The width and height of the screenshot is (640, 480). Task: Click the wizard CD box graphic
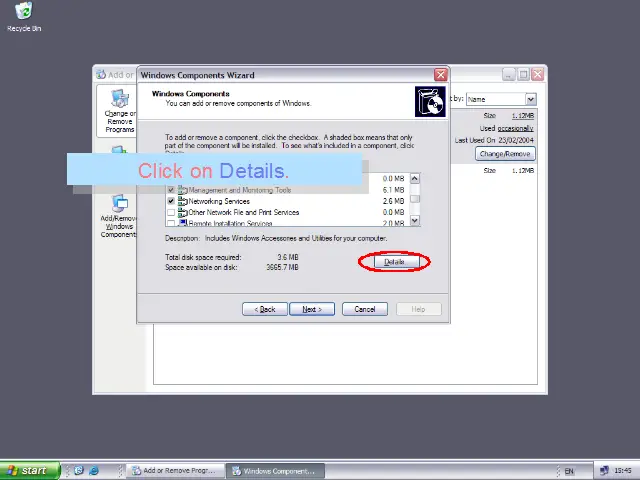tap(430, 102)
